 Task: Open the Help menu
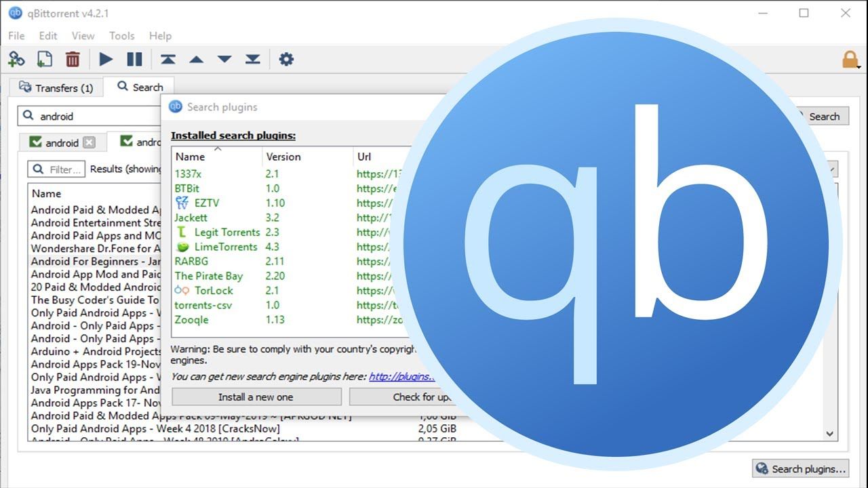(160, 36)
